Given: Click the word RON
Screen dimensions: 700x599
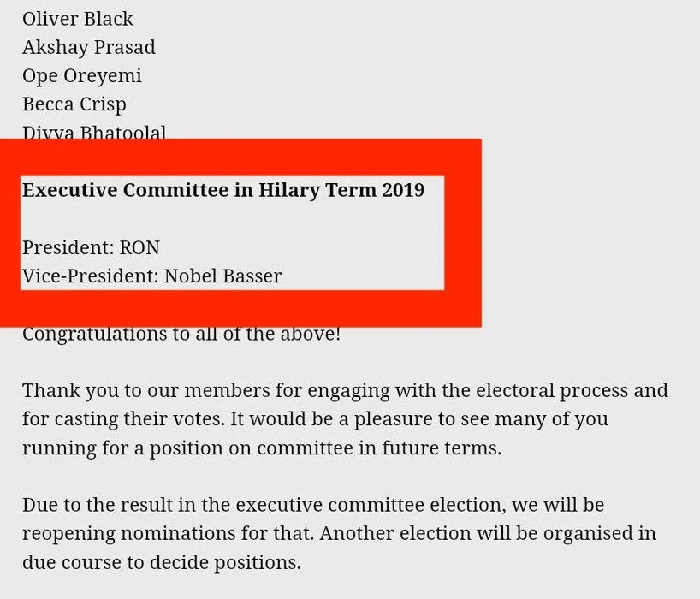Looking at the screenshot, I should click(139, 247).
